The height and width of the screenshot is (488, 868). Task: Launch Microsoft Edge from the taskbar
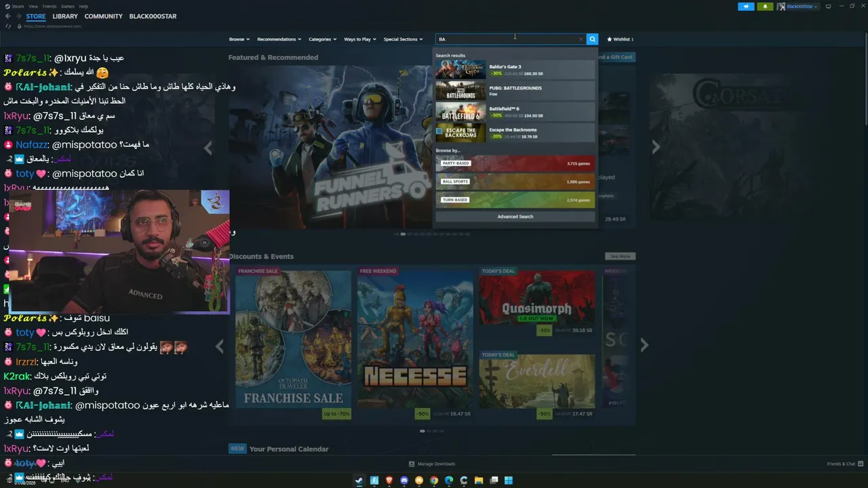[449, 481]
